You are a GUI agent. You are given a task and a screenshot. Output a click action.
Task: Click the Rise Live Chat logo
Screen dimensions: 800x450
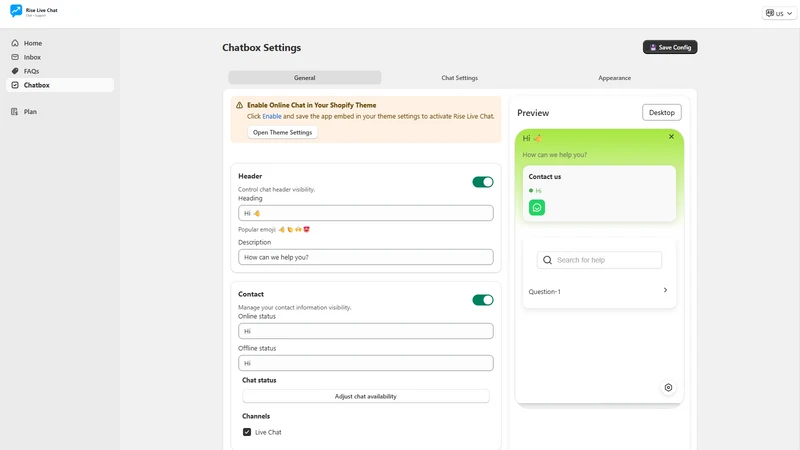pyautogui.click(x=34, y=11)
